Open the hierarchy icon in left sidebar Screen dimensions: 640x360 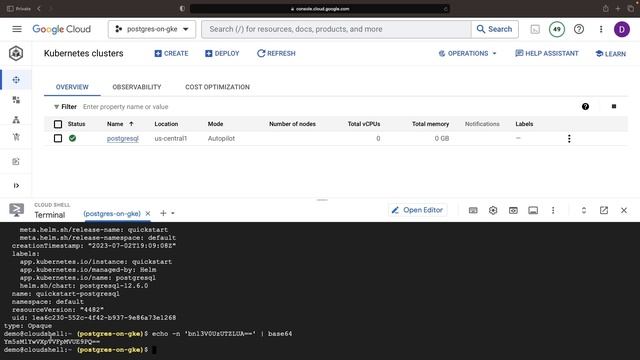coord(16,120)
